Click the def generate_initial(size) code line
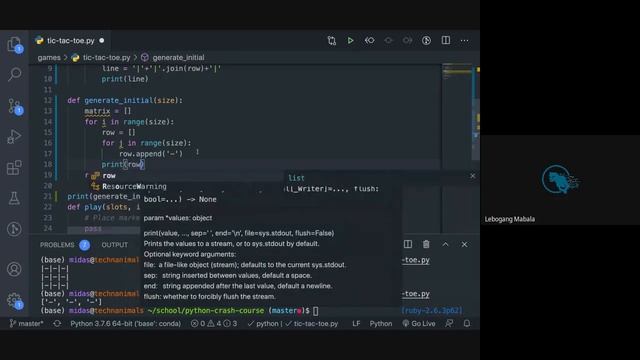This screenshot has width=640, height=360. (125, 100)
